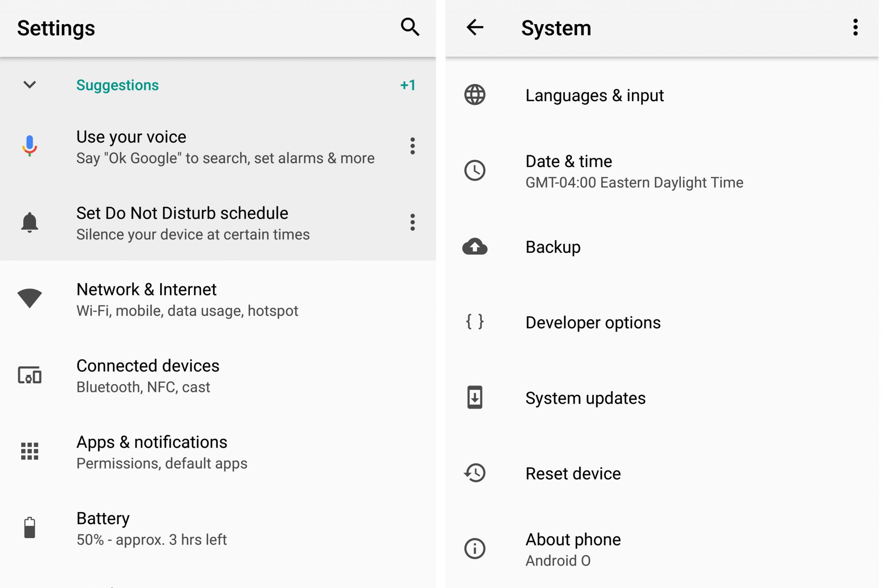
Task: Click the bell icon for Do Not Disturb
Action: pos(29,223)
